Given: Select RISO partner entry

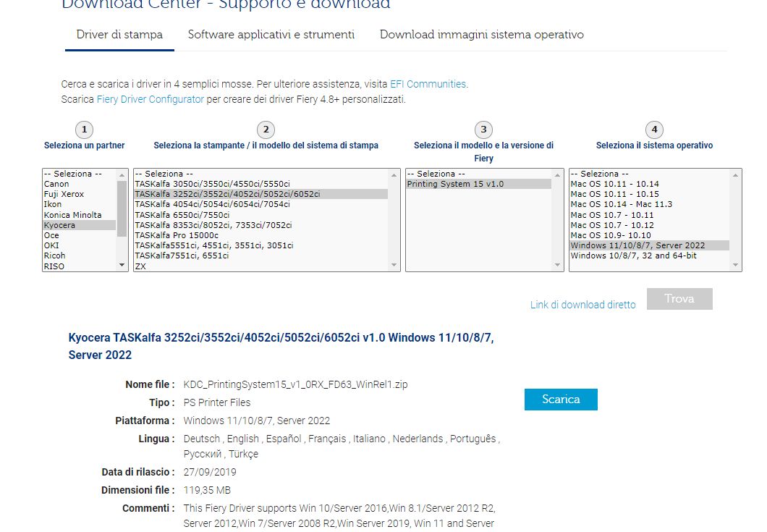Looking at the screenshot, I should pos(80,266).
